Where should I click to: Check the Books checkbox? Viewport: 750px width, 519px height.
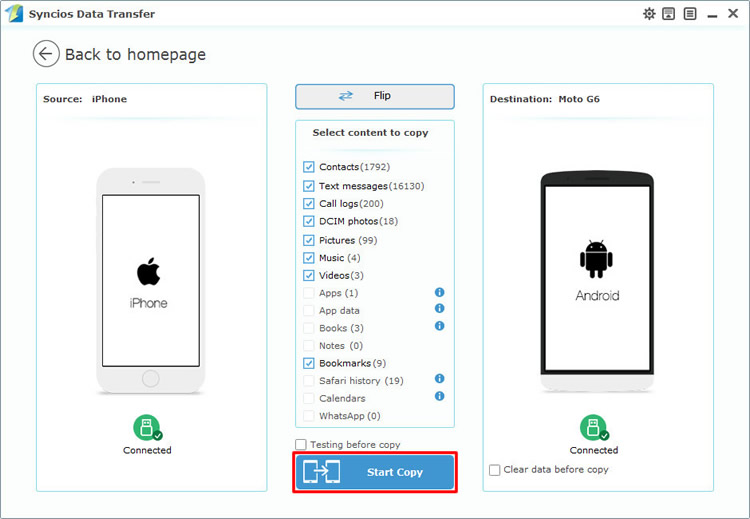pyautogui.click(x=309, y=328)
